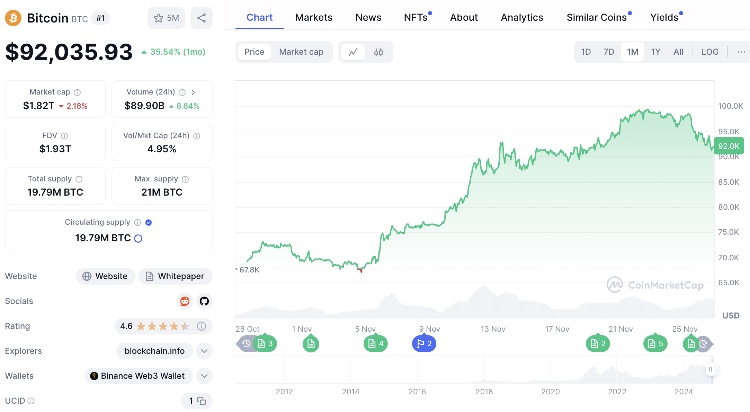This screenshot has width=750, height=412.
Task: Open Bitcoin GitHub social link
Action: point(204,301)
